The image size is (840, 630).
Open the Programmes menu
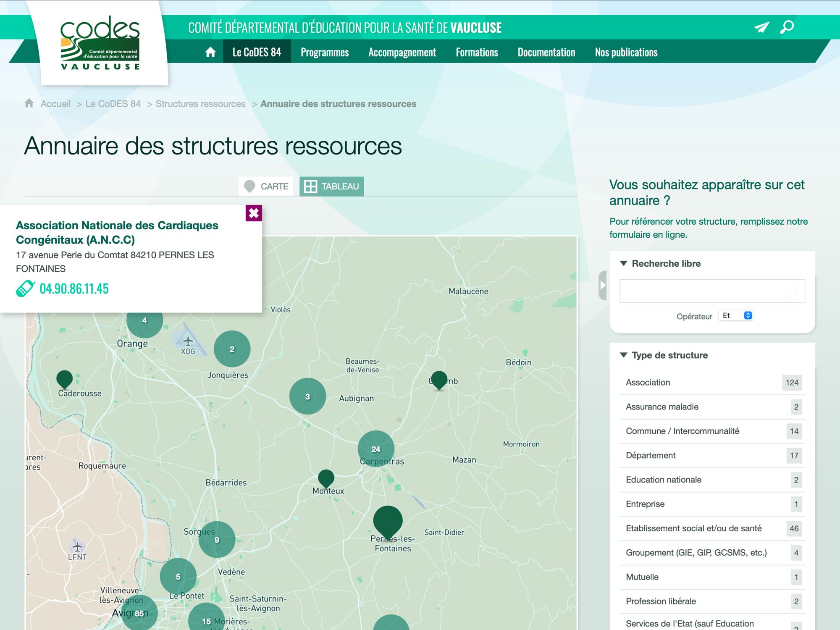pos(325,52)
